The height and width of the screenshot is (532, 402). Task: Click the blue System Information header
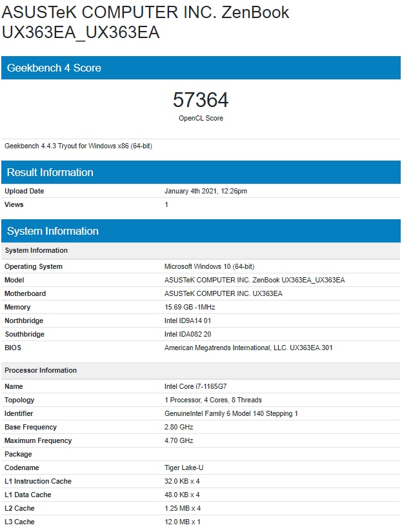point(201,231)
